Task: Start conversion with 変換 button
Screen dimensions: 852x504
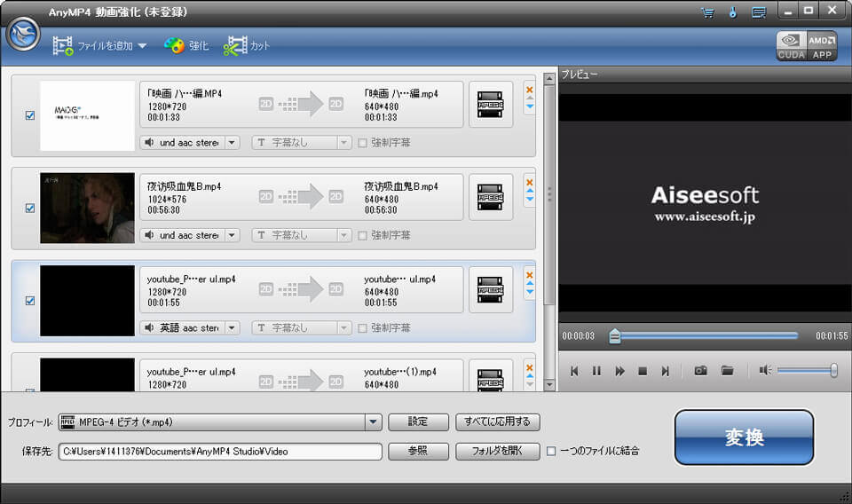Action: [x=744, y=437]
